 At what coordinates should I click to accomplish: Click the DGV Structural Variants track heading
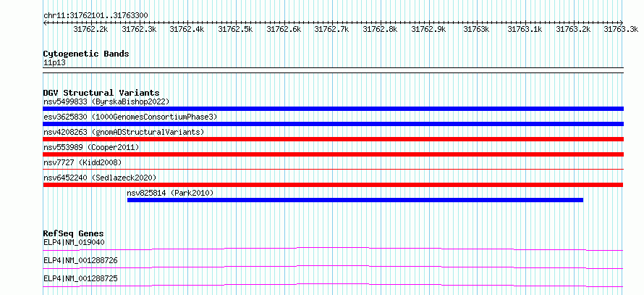pyautogui.click(x=101, y=93)
